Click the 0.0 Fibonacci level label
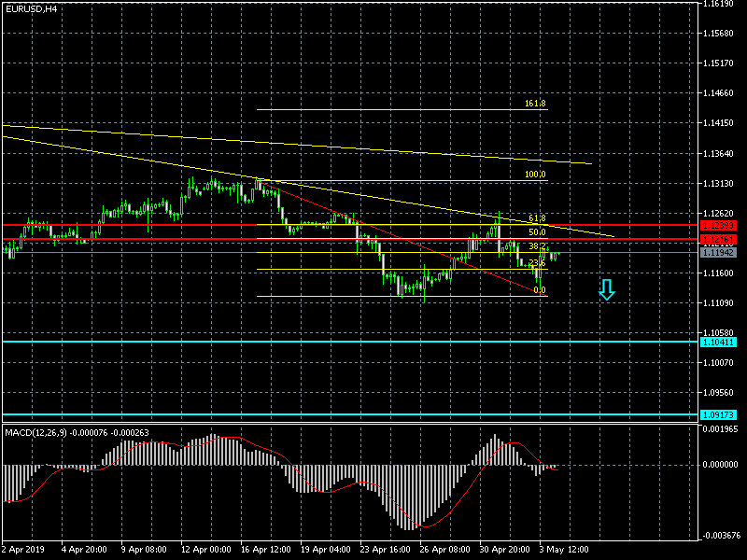 point(540,290)
